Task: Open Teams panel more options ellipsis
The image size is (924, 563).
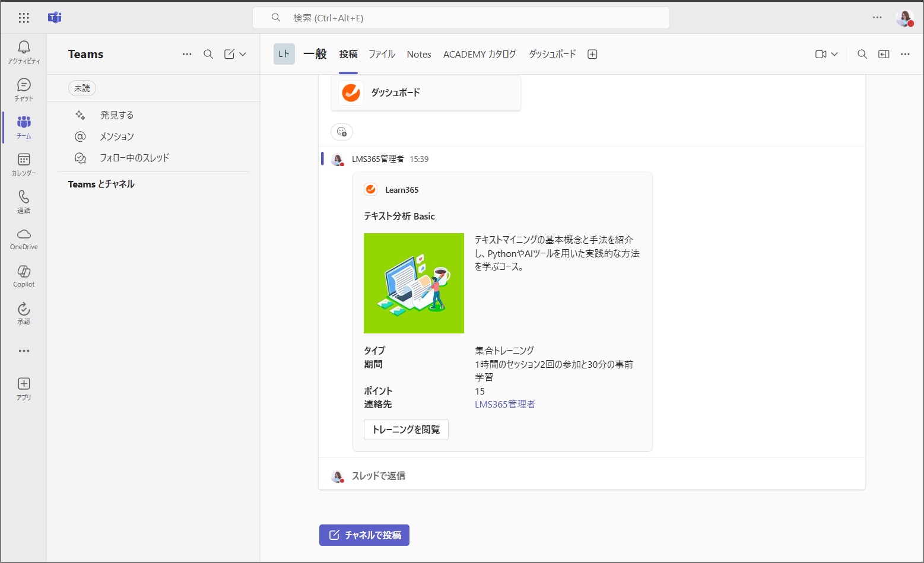Action: coord(187,54)
